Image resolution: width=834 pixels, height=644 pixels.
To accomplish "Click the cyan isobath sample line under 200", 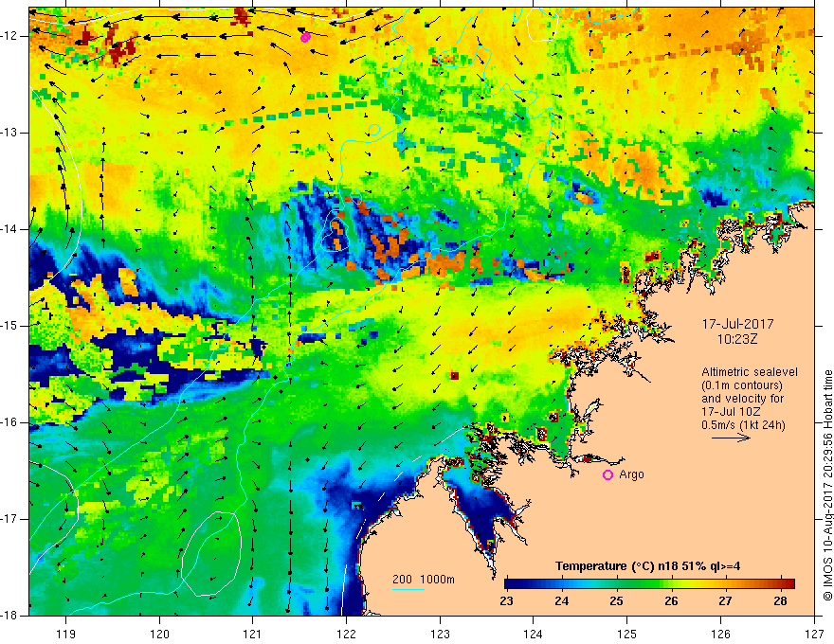I will point(408,589).
